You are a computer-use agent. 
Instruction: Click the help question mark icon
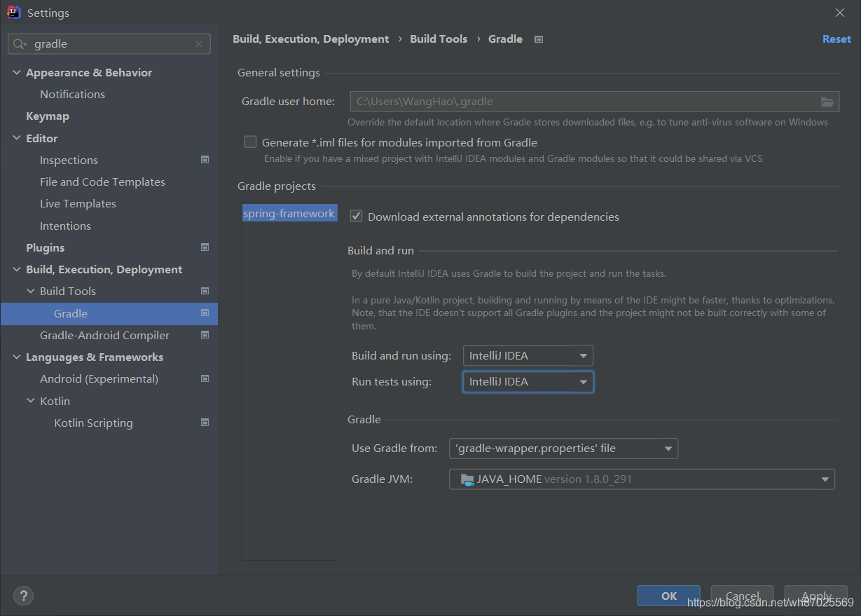tap(23, 596)
